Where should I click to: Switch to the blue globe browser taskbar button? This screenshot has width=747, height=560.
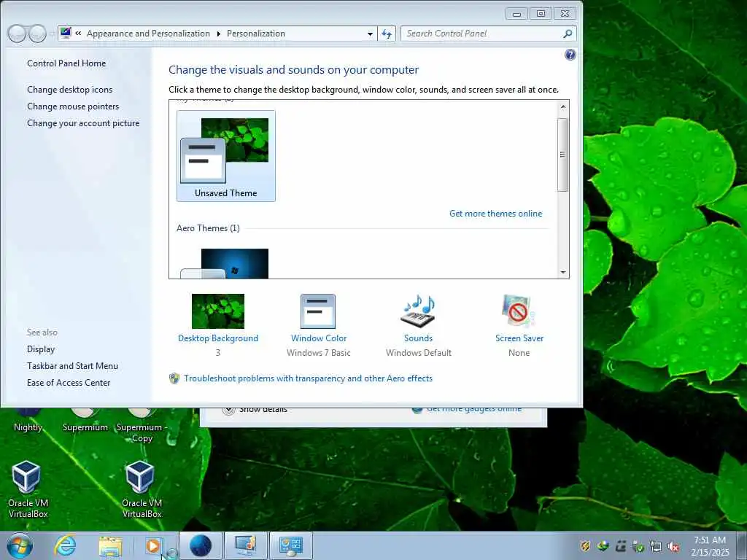coord(201,545)
